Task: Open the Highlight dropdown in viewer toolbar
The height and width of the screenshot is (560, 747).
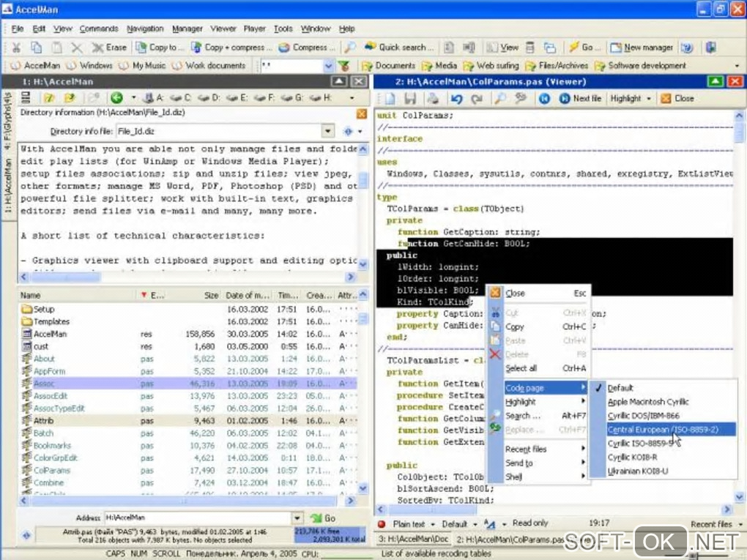Action: (631, 99)
